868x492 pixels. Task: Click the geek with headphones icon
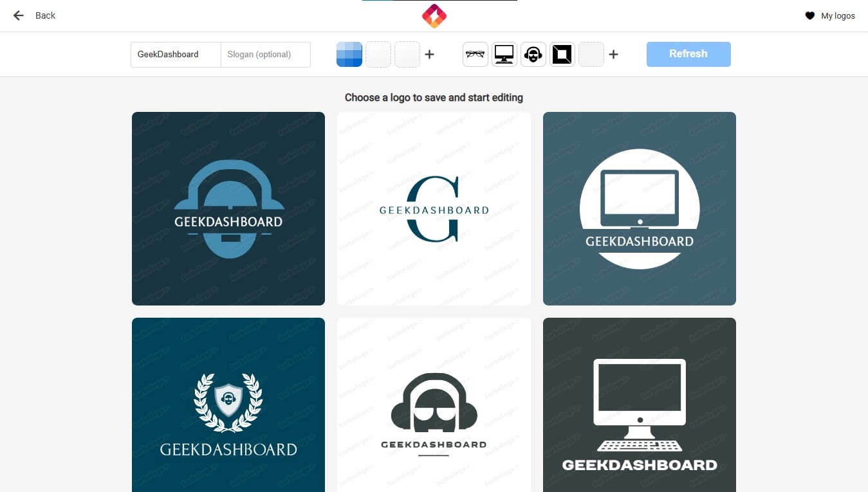click(533, 54)
